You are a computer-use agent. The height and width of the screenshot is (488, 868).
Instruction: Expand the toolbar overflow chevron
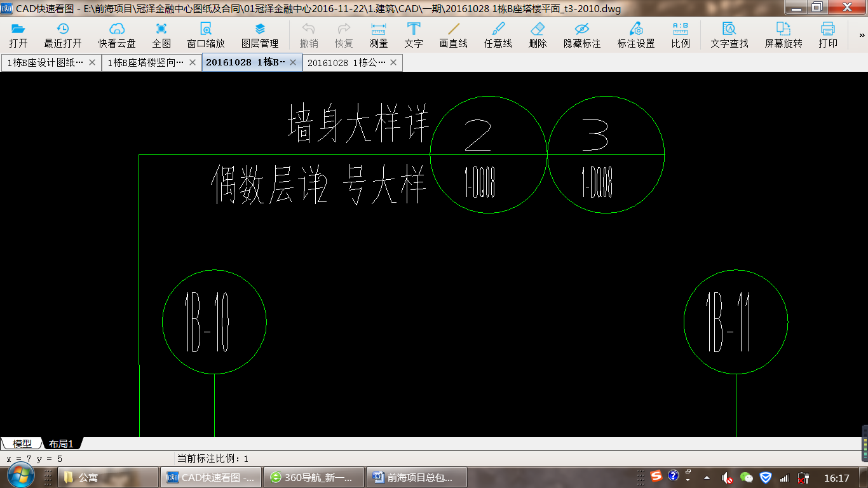(862, 35)
